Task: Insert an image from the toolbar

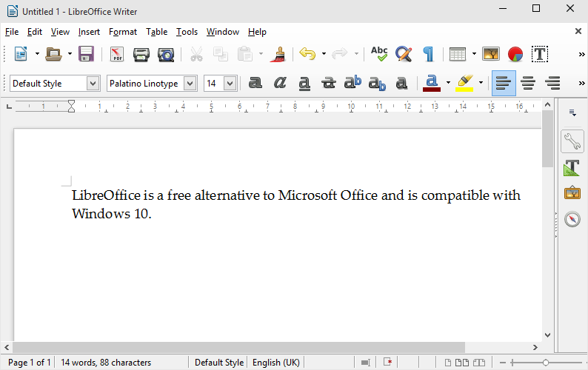Action: pyautogui.click(x=491, y=54)
